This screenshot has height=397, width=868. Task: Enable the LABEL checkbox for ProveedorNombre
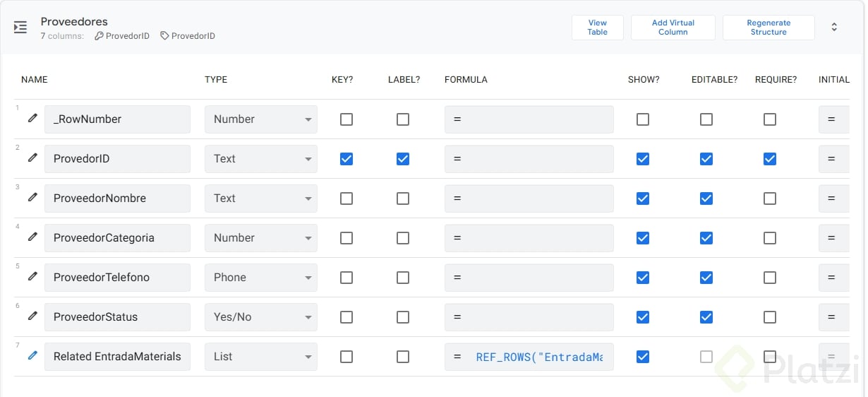pos(403,198)
